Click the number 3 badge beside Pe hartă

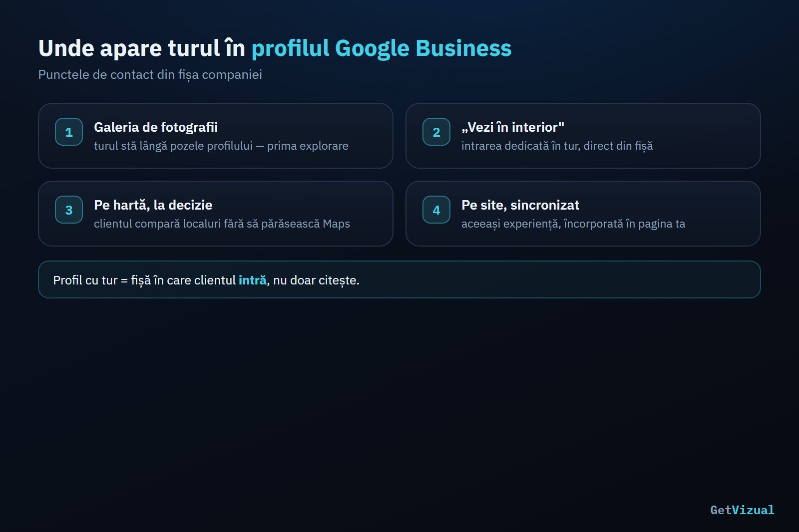pos(69,210)
